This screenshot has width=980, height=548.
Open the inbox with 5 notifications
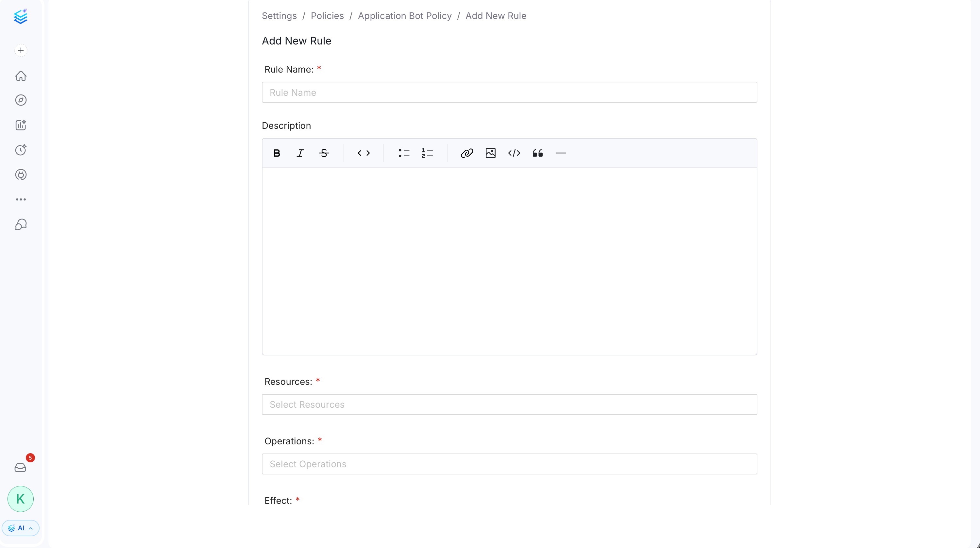[21, 467]
